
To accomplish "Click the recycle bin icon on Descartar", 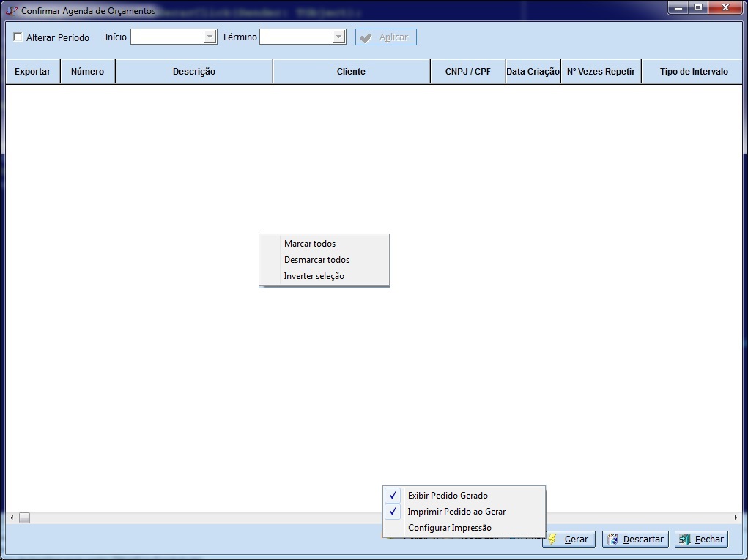I will coord(612,540).
